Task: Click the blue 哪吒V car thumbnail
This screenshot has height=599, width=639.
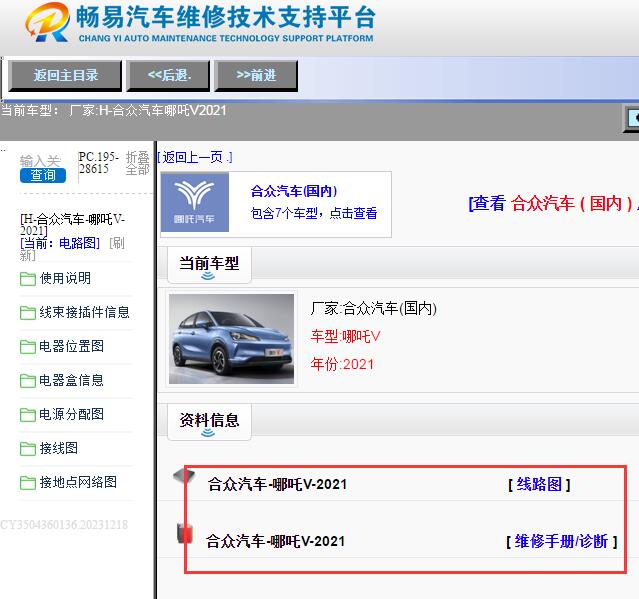Action: [x=231, y=339]
